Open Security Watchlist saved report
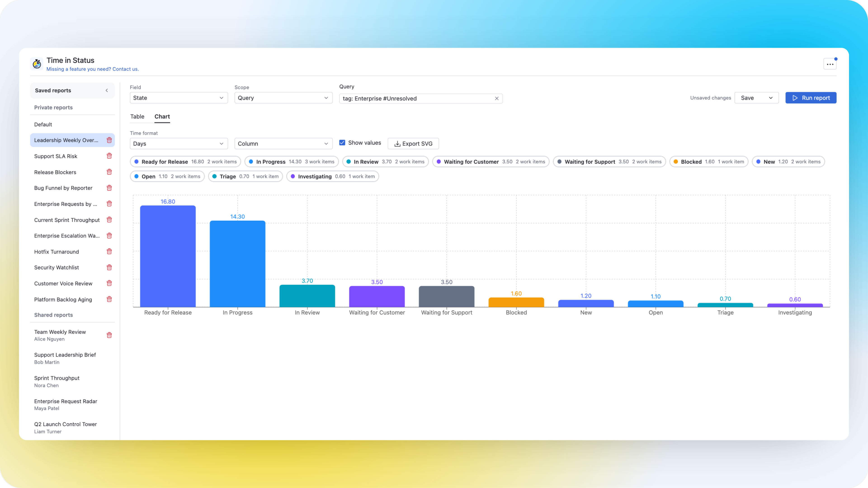 [57, 267]
